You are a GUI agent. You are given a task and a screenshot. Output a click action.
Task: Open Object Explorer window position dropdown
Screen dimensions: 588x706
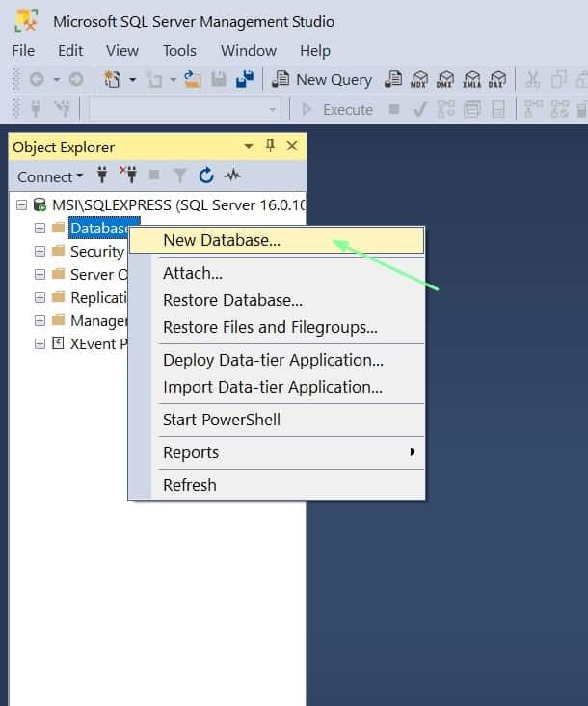click(x=249, y=146)
